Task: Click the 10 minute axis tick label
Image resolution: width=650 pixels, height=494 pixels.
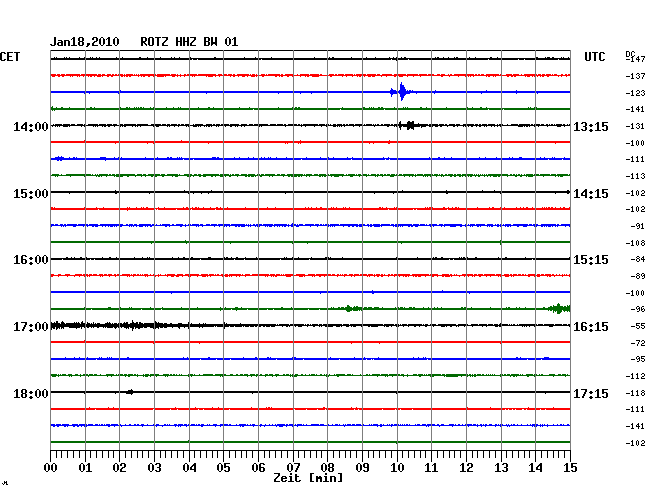Action: (x=397, y=468)
